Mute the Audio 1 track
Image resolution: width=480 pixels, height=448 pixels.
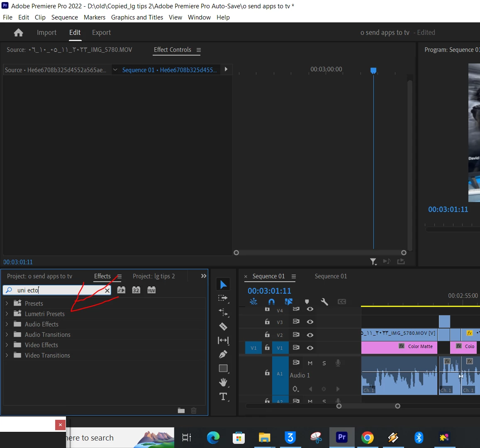pyautogui.click(x=310, y=363)
